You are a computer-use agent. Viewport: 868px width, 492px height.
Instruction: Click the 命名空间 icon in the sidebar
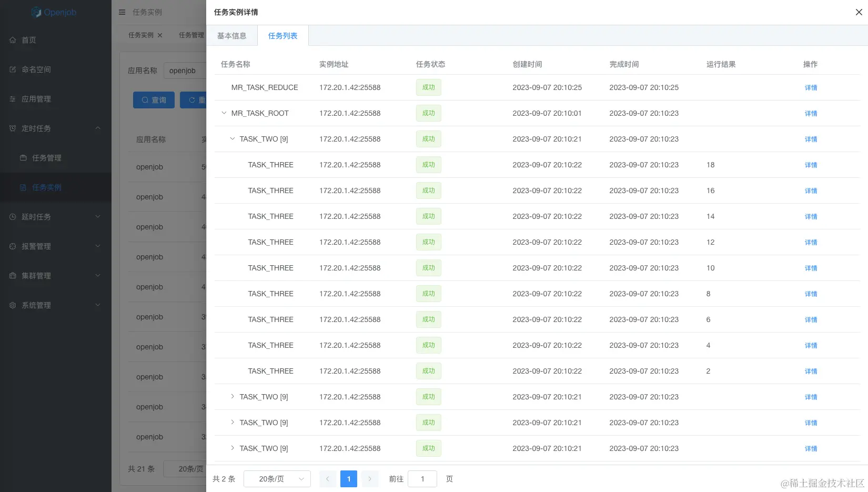pyautogui.click(x=13, y=69)
